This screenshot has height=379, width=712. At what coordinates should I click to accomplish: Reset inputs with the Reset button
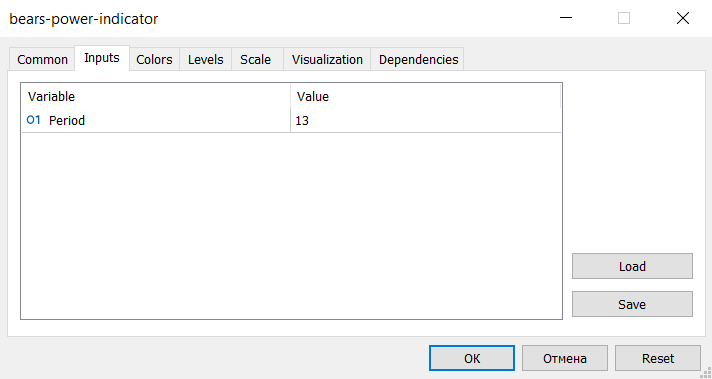coord(658,359)
